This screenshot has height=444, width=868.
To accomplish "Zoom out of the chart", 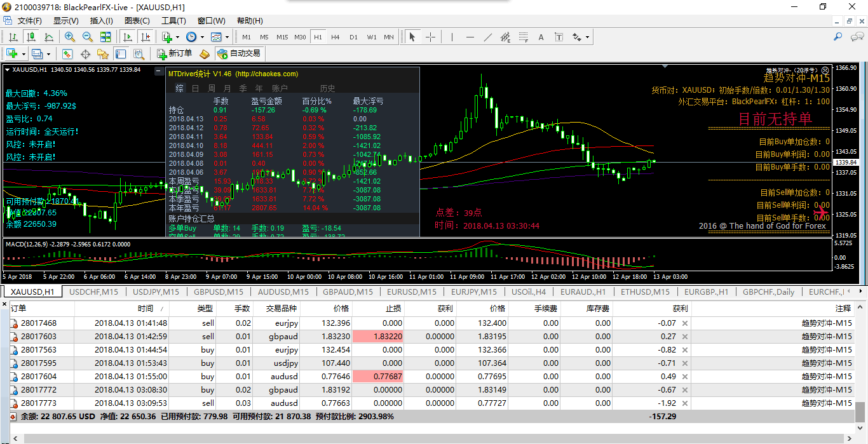I will click(x=88, y=37).
